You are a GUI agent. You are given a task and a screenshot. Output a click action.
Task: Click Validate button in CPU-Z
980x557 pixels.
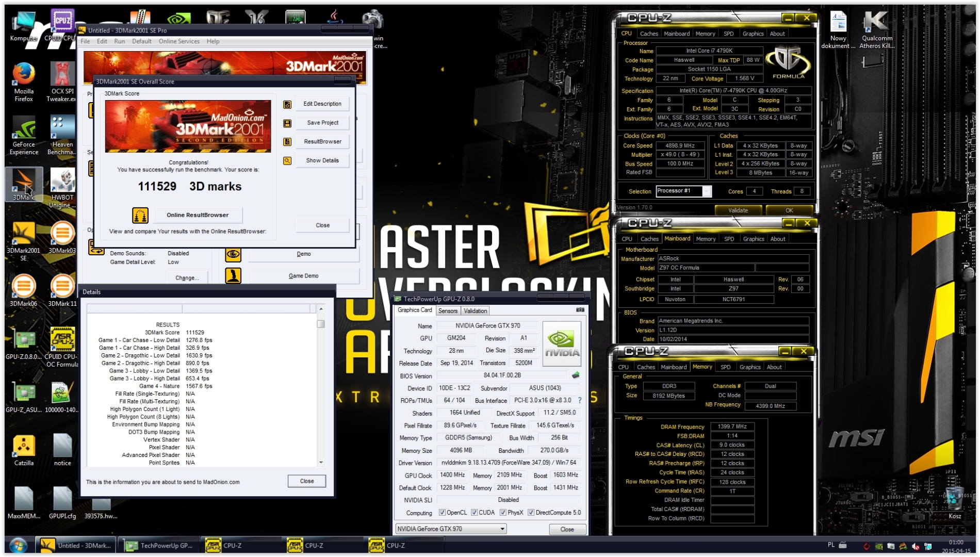(738, 210)
